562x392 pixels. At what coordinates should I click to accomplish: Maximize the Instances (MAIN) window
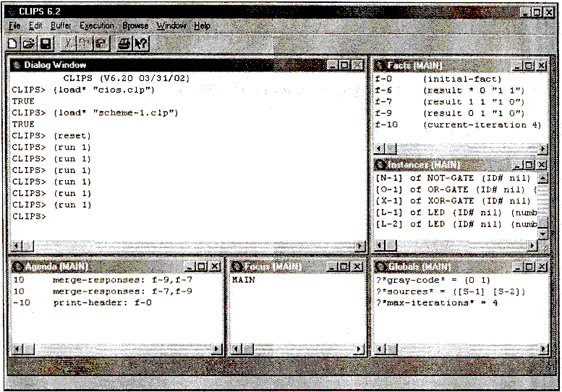(x=529, y=165)
